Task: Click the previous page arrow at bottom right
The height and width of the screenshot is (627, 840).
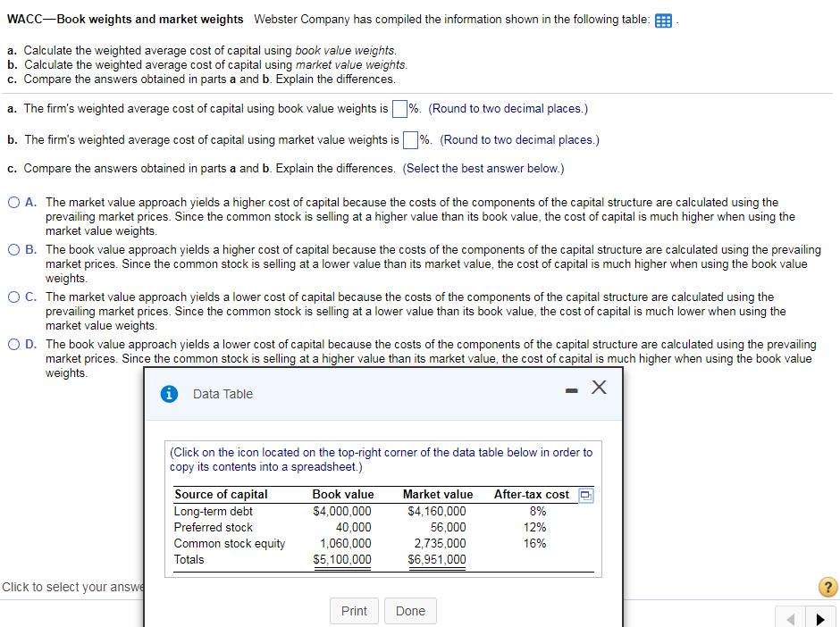Action: [789, 617]
